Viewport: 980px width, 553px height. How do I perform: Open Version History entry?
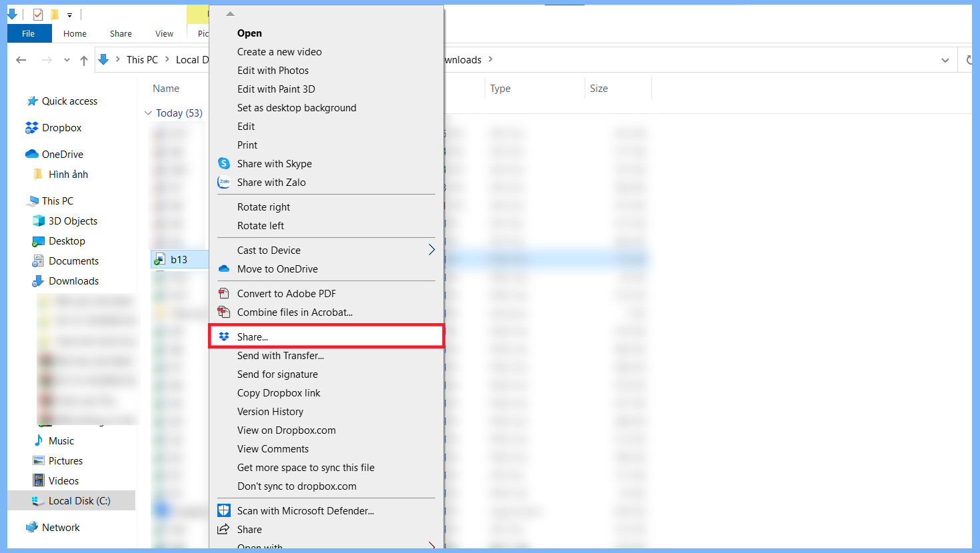pyautogui.click(x=270, y=411)
